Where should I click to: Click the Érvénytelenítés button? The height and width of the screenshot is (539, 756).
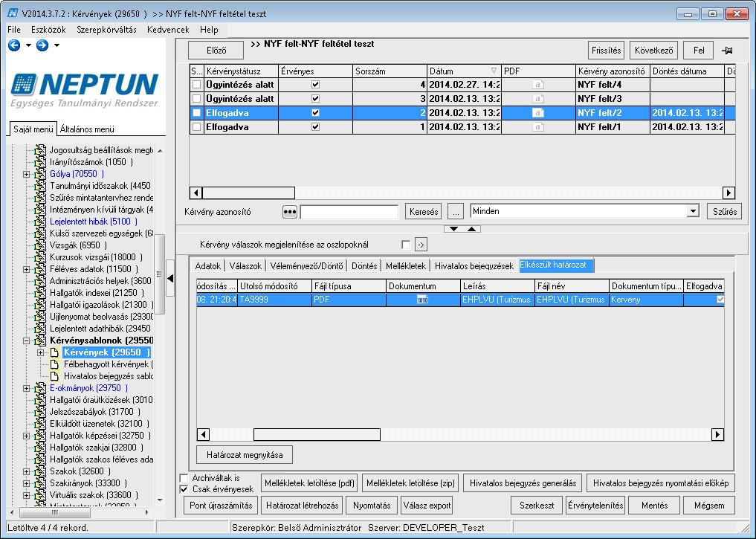(595, 506)
